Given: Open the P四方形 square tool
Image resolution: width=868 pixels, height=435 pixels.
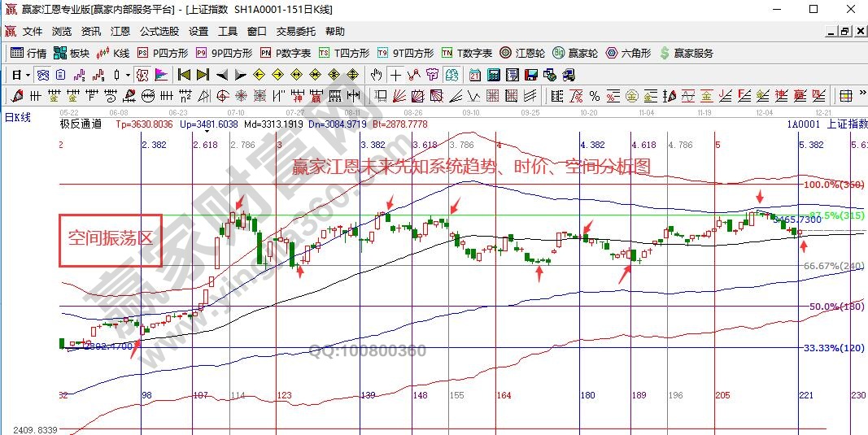Looking at the screenshot, I should 163,53.
